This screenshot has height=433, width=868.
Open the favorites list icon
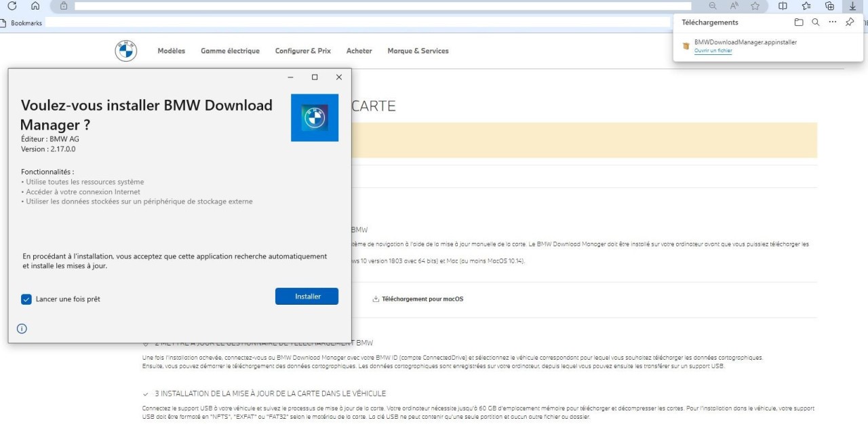point(806,5)
